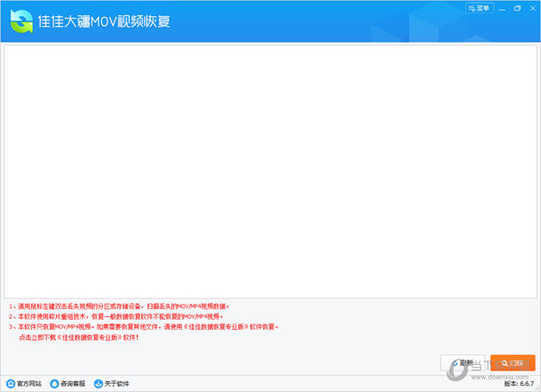Click instruction line 3 about MOV/MP4 only

click(143, 326)
